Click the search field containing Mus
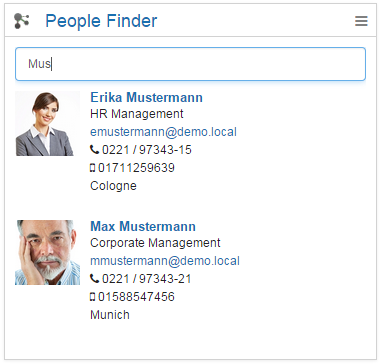 click(x=190, y=64)
